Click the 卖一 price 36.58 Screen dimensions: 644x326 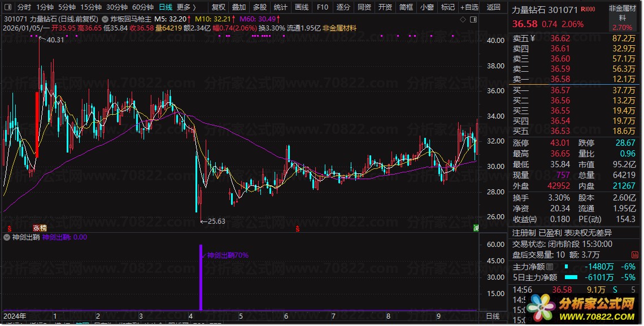560,79
